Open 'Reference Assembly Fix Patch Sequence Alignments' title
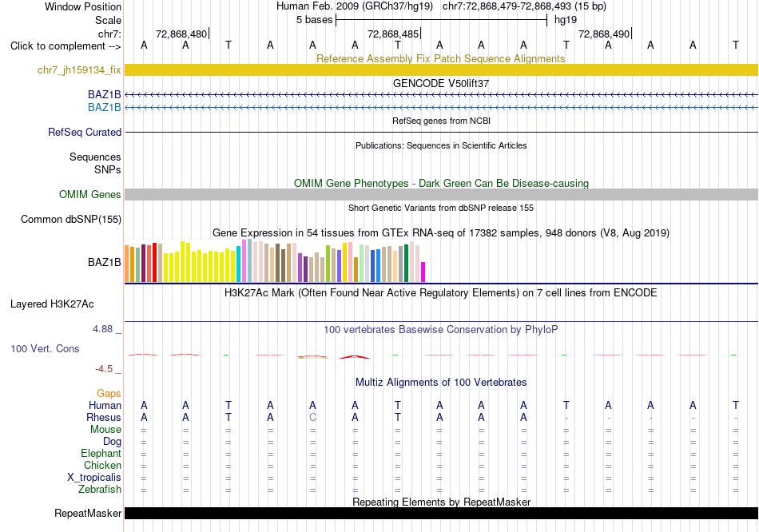The width and height of the screenshot is (759, 532). 440,58
